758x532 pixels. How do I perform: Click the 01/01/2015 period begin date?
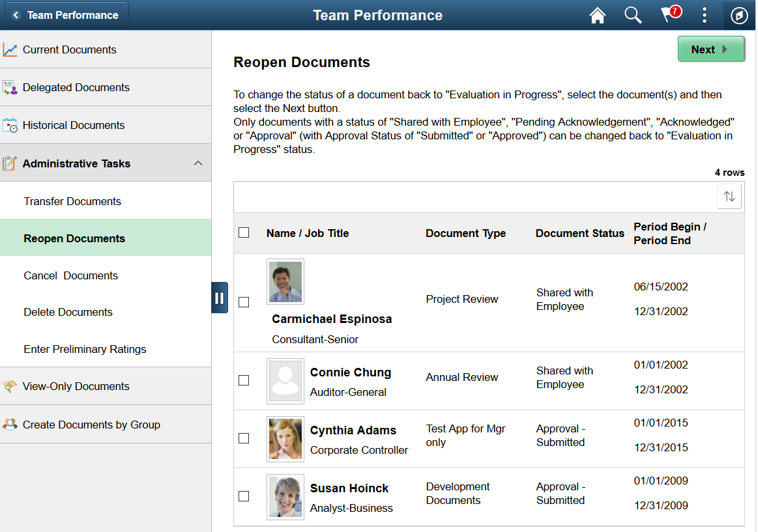coord(661,423)
